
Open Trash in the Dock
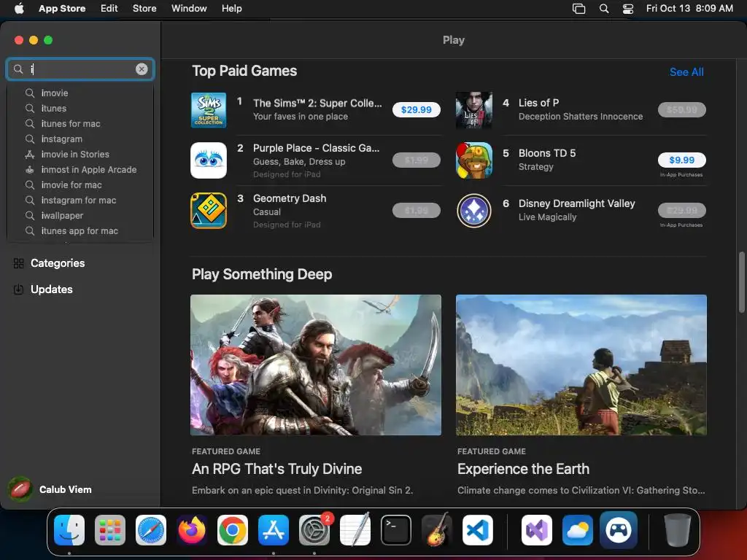tap(678, 530)
